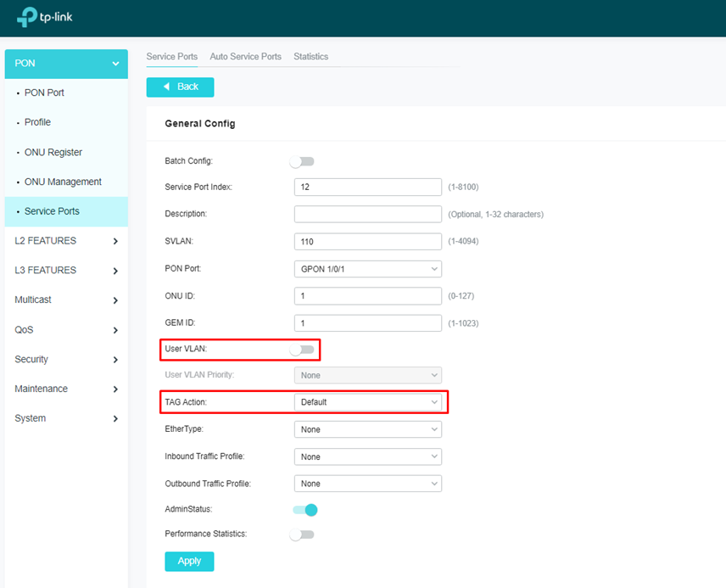Click the Description input field
The height and width of the screenshot is (588, 726).
pos(367,214)
